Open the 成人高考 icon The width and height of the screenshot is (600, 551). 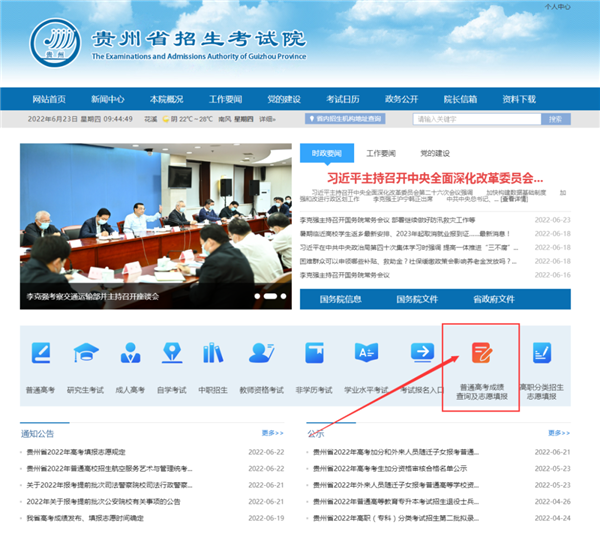click(130, 353)
